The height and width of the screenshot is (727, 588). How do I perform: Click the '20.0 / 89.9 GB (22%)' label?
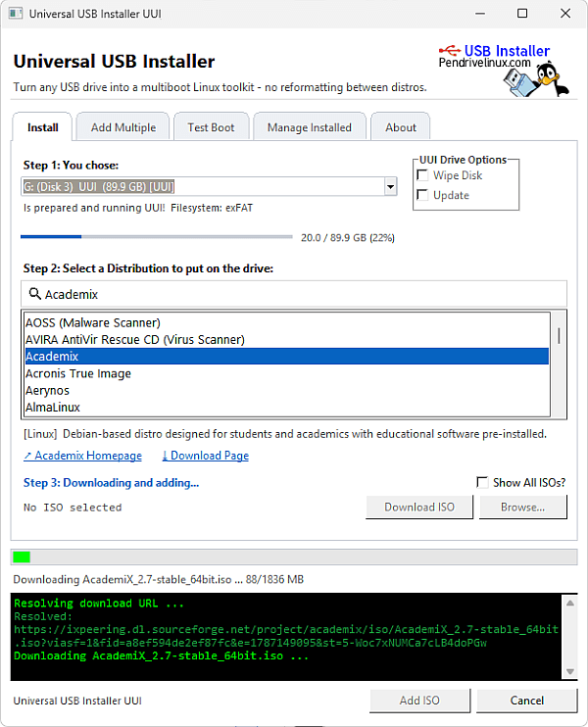pyautogui.click(x=348, y=237)
